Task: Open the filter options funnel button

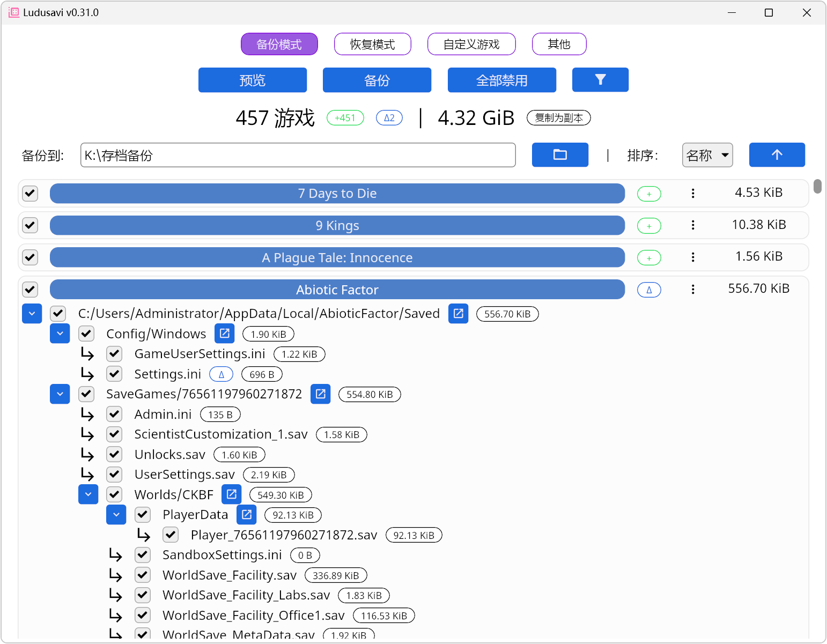Action: [600, 80]
